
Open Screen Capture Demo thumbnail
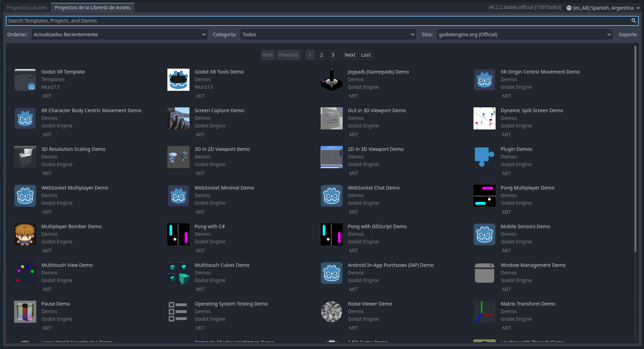click(x=178, y=118)
